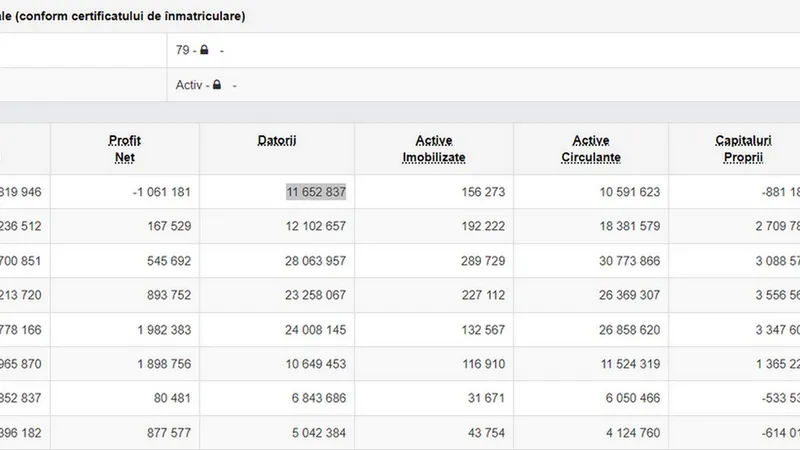Viewport: 800px width, 450px height.
Task: Click the Active Imobilizate column header
Action: point(434,148)
